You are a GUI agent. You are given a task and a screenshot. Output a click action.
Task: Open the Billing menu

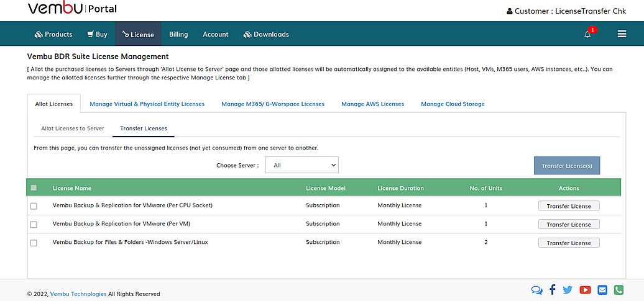178,35
